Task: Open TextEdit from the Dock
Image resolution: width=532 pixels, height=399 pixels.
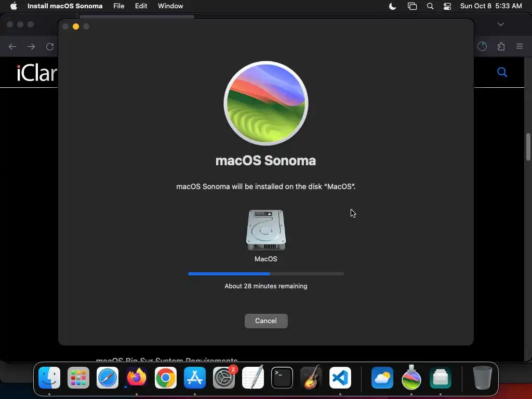Action: click(x=253, y=378)
